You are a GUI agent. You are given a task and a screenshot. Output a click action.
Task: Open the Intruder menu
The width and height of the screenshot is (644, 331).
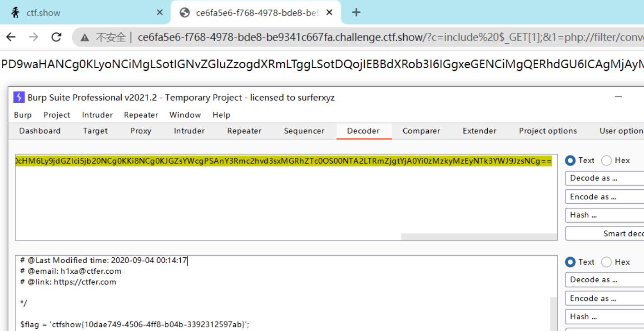(x=97, y=115)
